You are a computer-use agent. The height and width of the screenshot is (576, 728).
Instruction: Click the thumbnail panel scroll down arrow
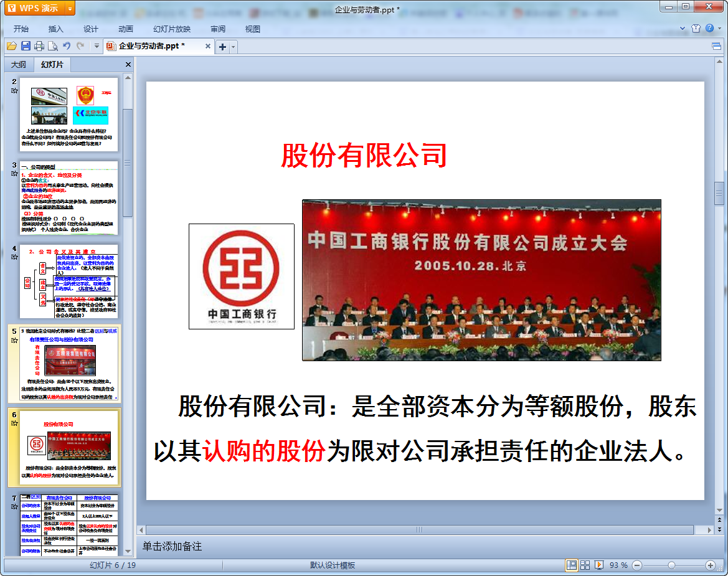[x=128, y=551]
